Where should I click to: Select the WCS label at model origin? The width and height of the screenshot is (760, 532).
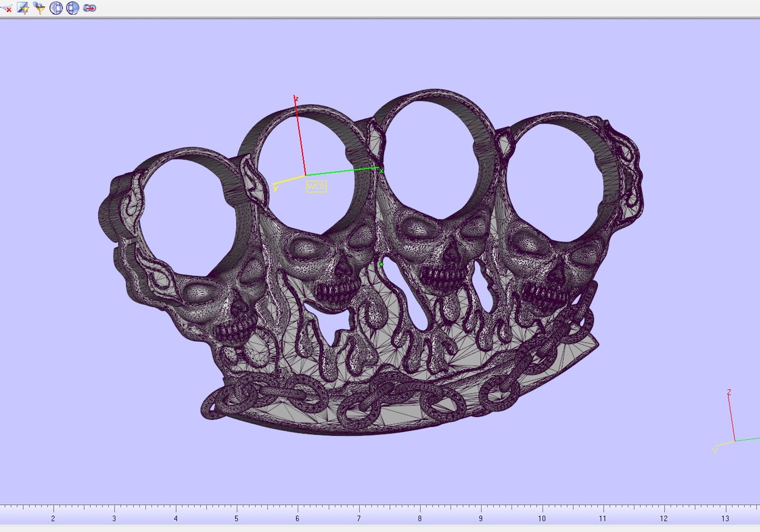click(x=316, y=186)
